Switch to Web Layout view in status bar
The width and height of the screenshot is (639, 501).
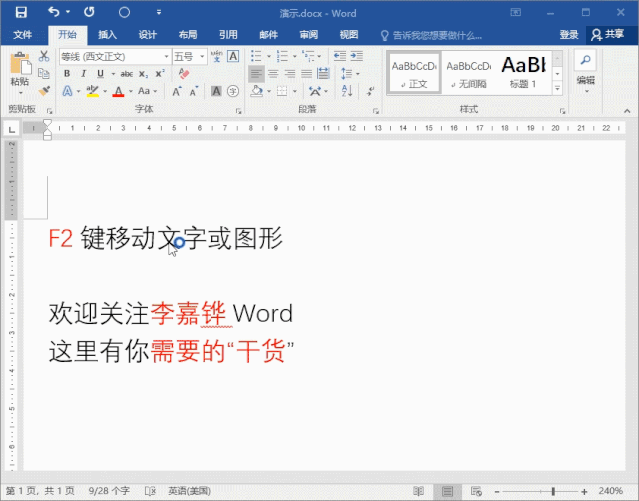pos(476,491)
